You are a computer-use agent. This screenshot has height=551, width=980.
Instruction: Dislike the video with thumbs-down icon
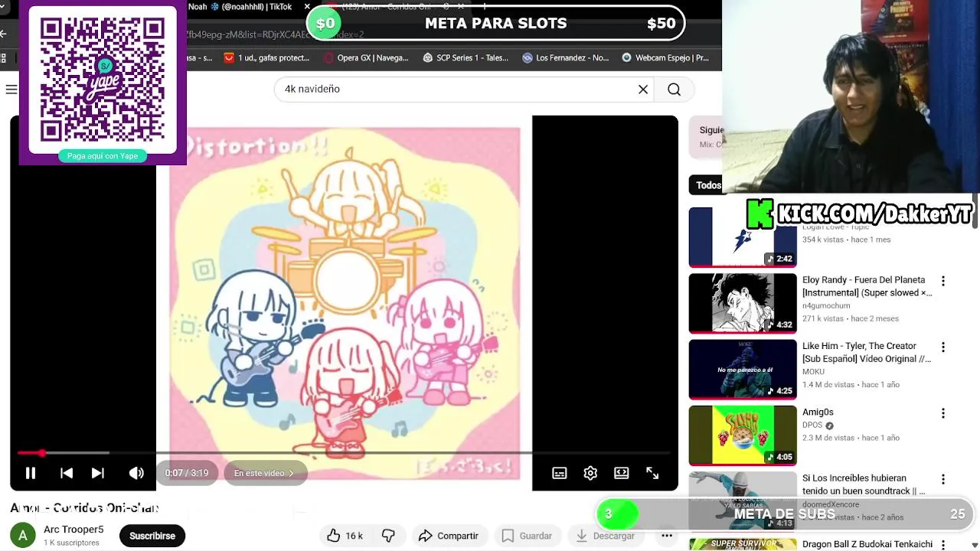click(x=388, y=536)
